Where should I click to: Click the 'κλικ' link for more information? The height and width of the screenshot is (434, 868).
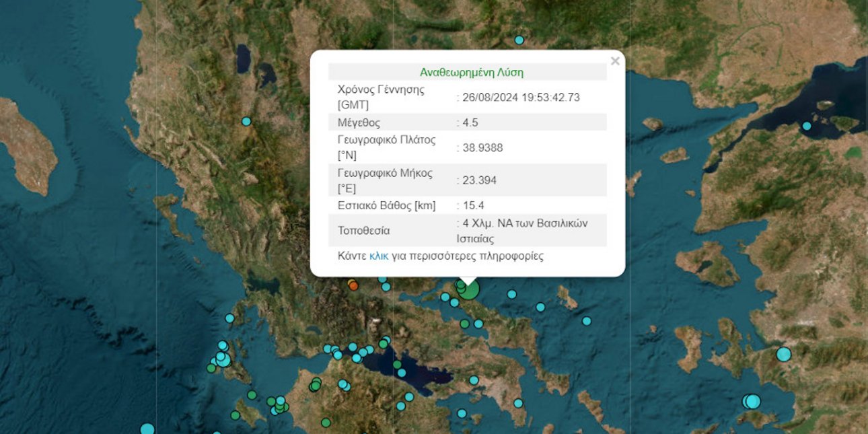point(379,256)
